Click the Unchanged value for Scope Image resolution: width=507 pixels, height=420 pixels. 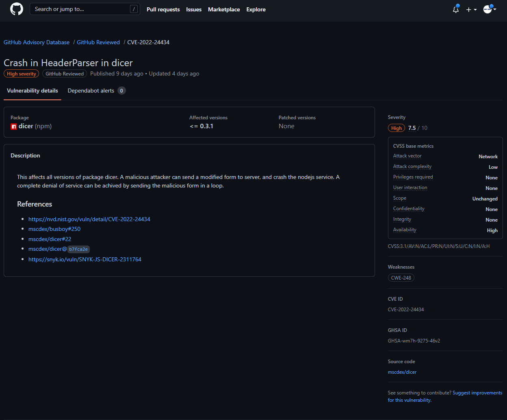pyautogui.click(x=485, y=198)
